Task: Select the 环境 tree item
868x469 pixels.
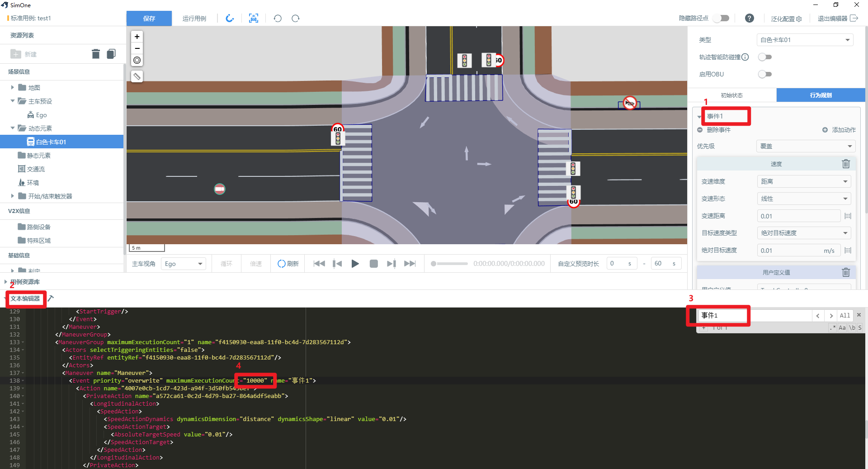Action: coord(28,183)
